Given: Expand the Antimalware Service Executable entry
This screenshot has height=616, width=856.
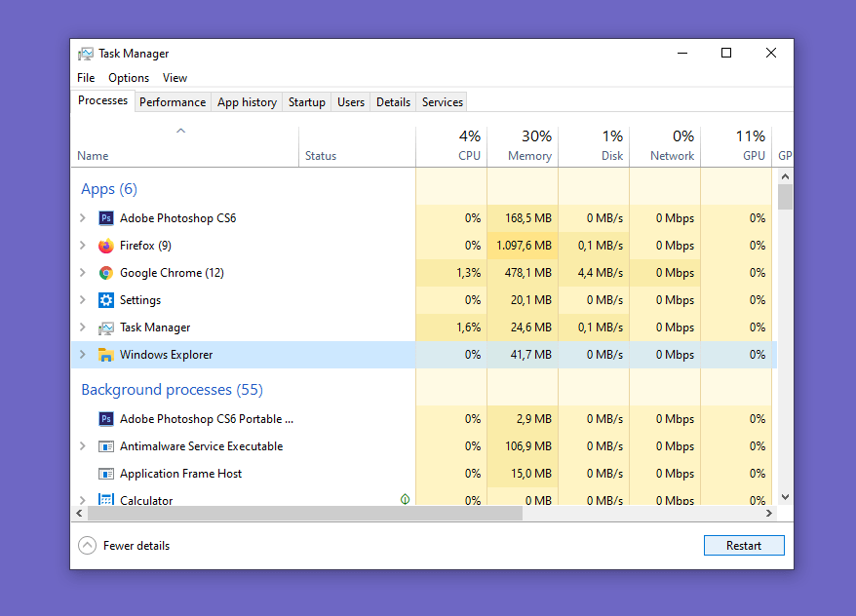Looking at the screenshot, I should (x=83, y=446).
